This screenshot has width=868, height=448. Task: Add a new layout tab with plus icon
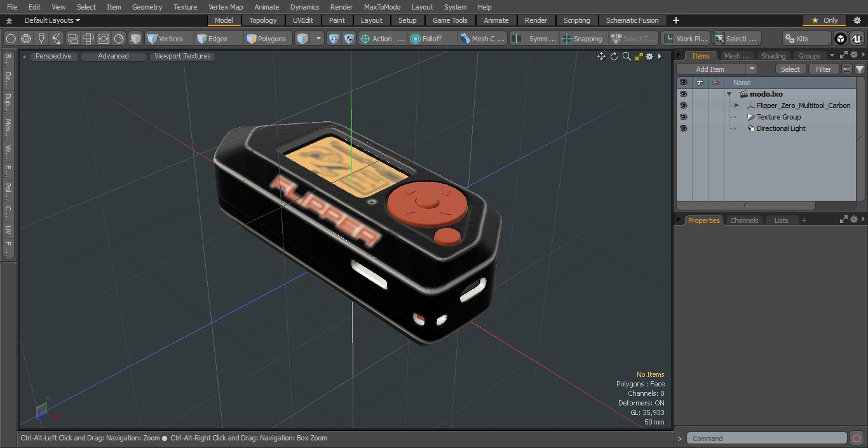pyautogui.click(x=675, y=20)
